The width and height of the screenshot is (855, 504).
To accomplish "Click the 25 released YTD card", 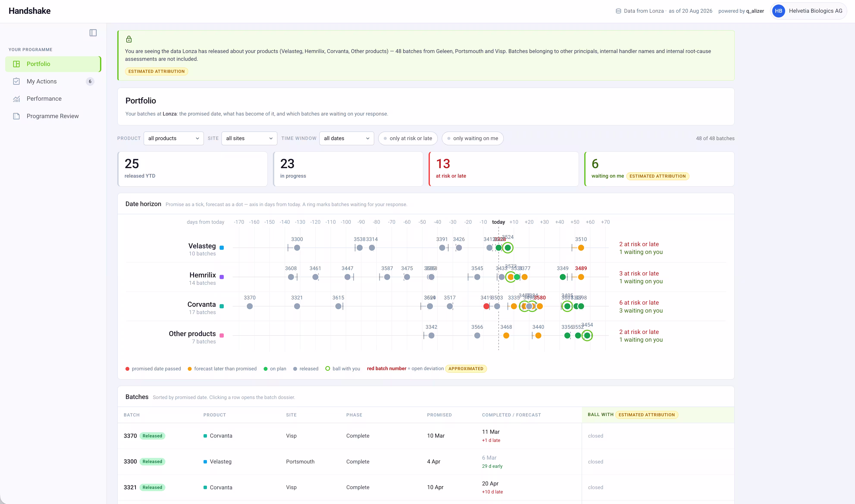I will (192, 169).
